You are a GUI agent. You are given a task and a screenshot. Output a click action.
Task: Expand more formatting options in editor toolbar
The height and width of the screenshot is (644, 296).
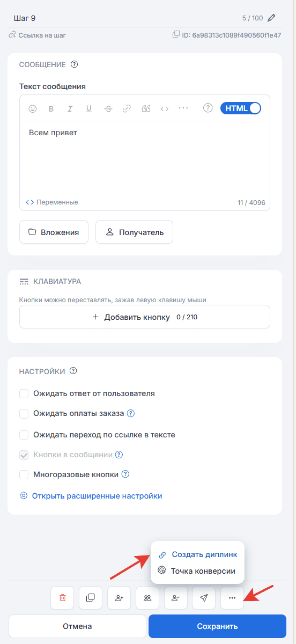point(183,108)
